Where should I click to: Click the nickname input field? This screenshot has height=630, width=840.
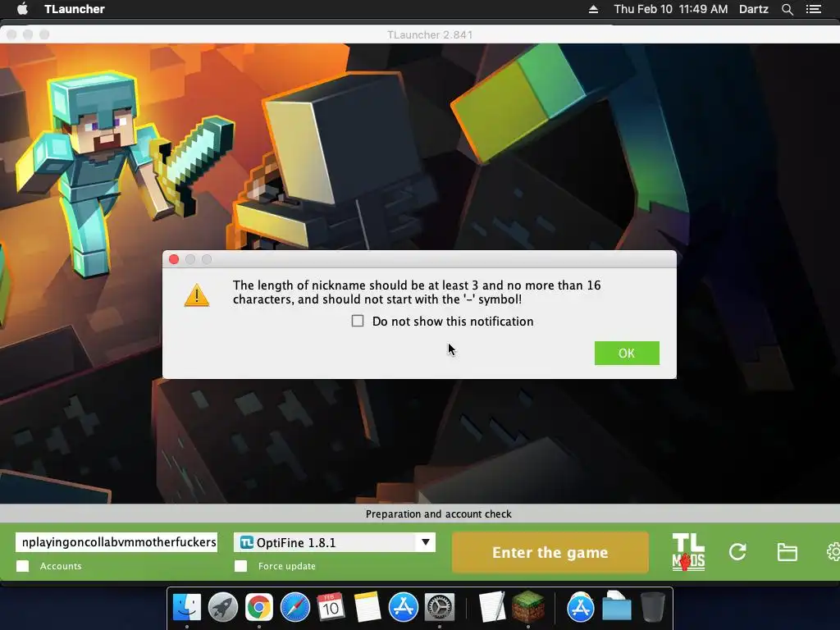116,542
